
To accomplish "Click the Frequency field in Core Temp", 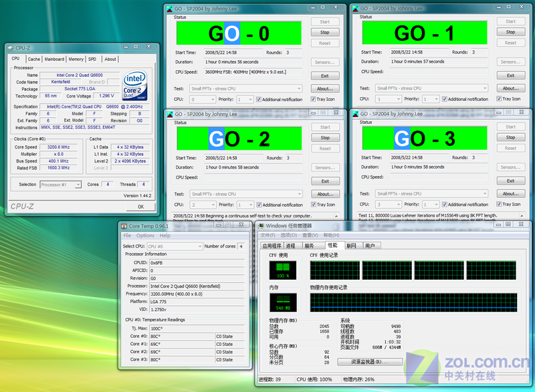I will pos(197,294).
